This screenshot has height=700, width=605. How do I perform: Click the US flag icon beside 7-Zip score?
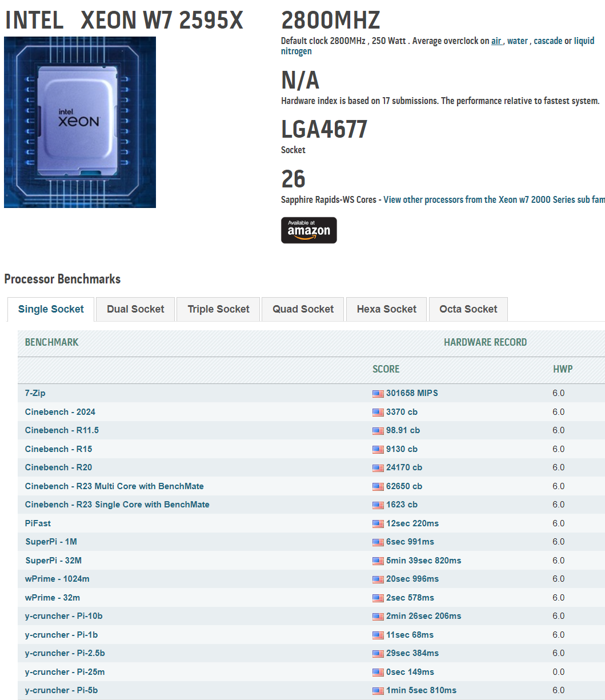(x=378, y=394)
